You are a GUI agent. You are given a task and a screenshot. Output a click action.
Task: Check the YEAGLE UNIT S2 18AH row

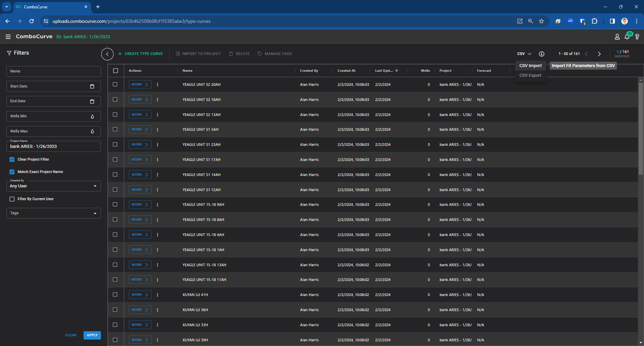pos(115,100)
